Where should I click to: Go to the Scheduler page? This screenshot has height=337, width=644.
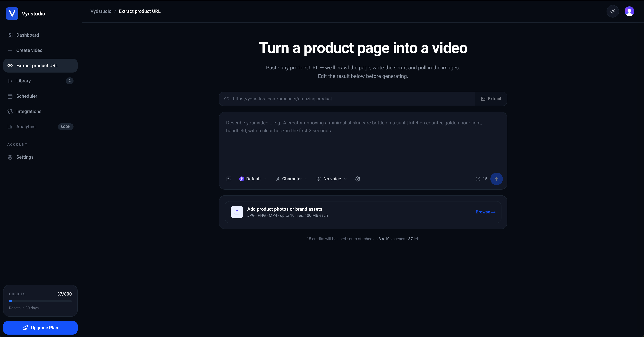[40, 96]
